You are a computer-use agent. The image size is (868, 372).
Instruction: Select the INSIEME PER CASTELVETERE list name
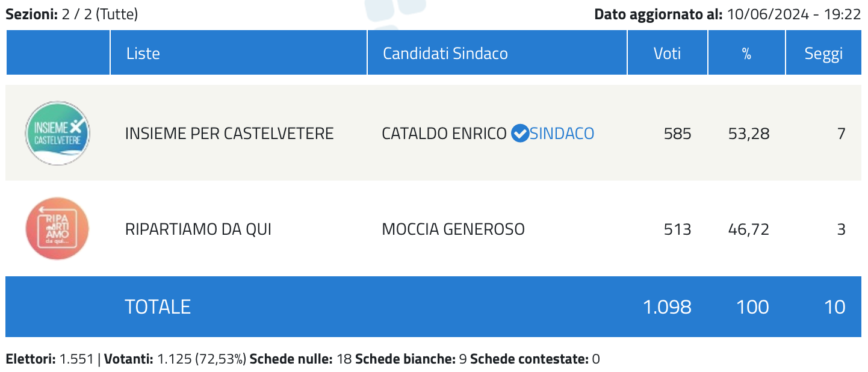click(229, 133)
